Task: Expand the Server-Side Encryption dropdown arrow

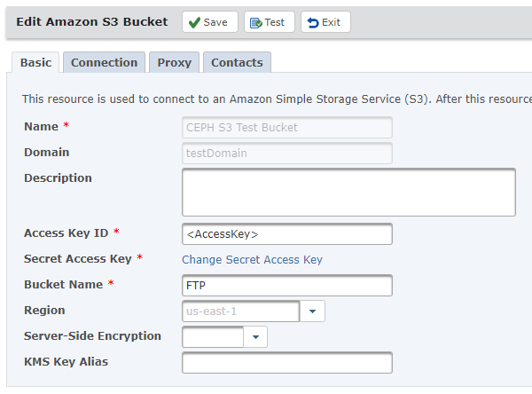Action: (255, 337)
